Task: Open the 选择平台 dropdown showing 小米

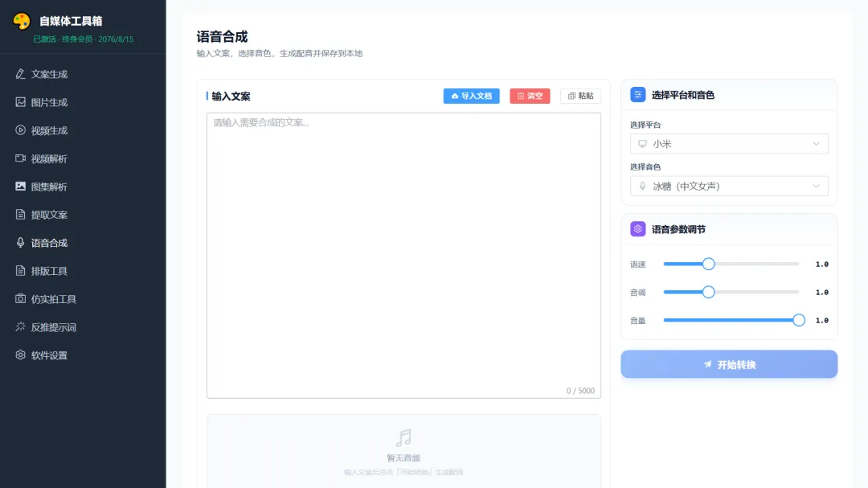Action: [x=729, y=144]
